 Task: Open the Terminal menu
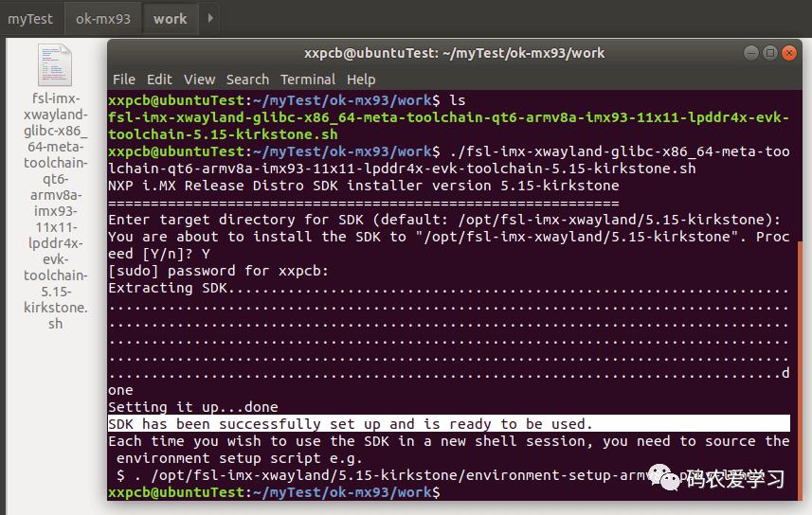(x=308, y=80)
